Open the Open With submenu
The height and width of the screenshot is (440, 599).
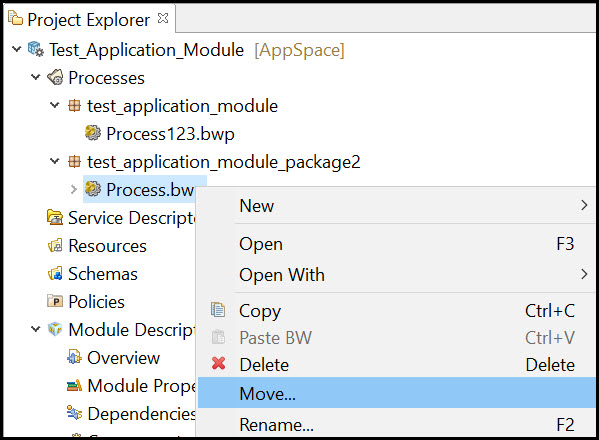click(397, 275)
